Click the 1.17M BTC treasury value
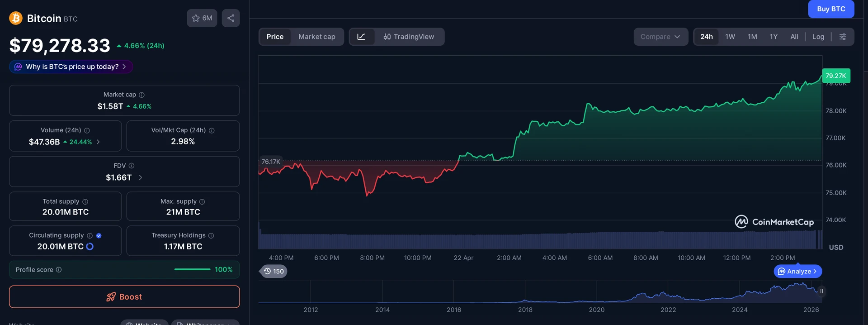The width and height of the screenshot is (868, 325). (183, 247)
